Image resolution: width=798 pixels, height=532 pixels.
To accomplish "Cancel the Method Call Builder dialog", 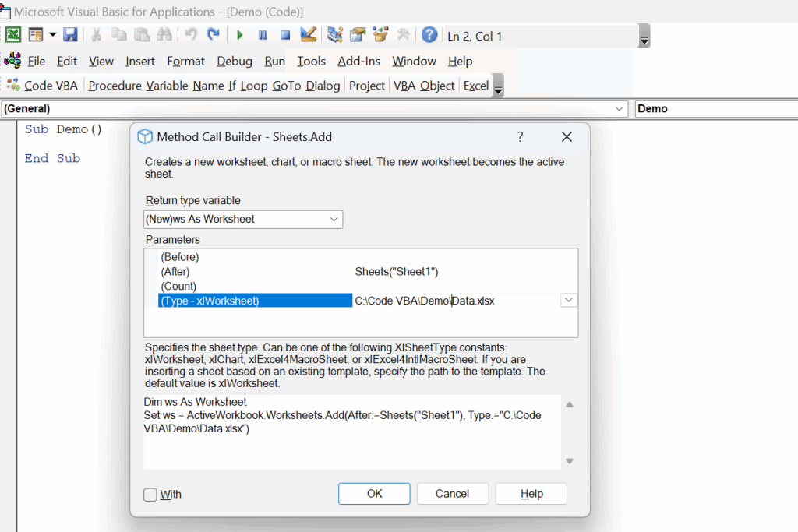I will click(452, 493).
